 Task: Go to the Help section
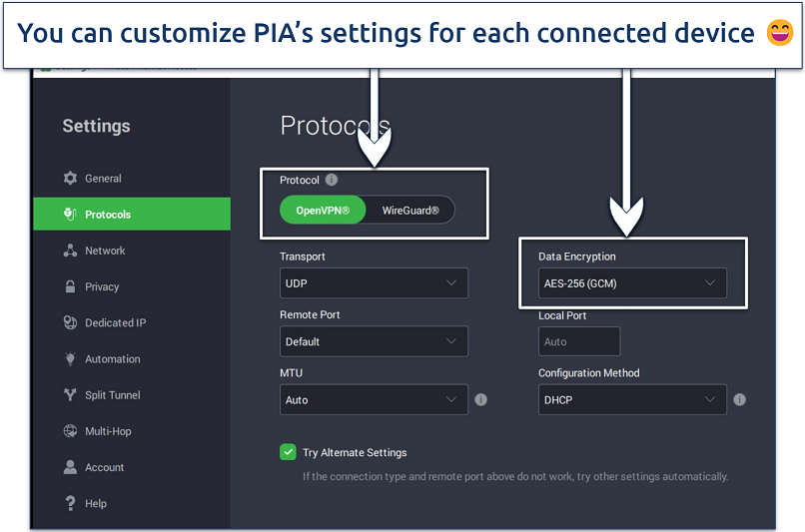tap(96, 503)
